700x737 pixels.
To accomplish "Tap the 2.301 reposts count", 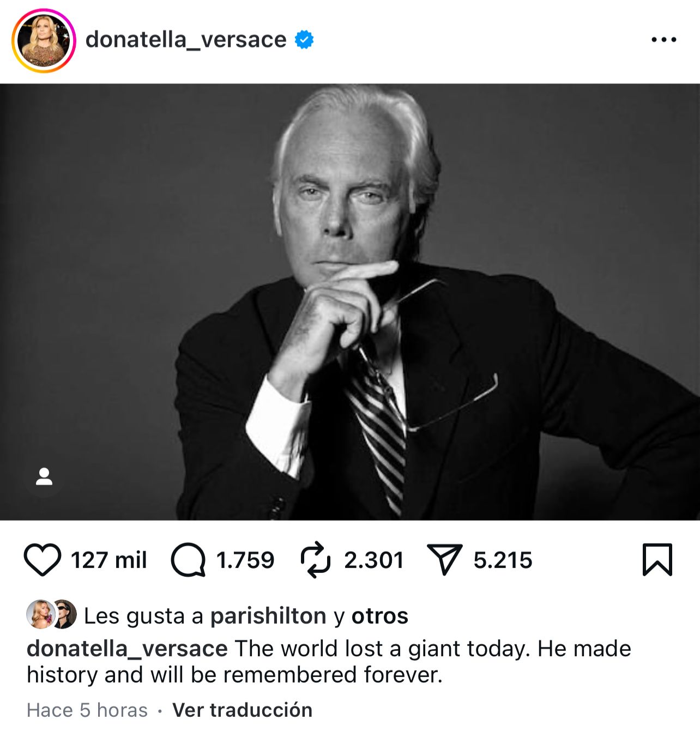I will 374,560.
